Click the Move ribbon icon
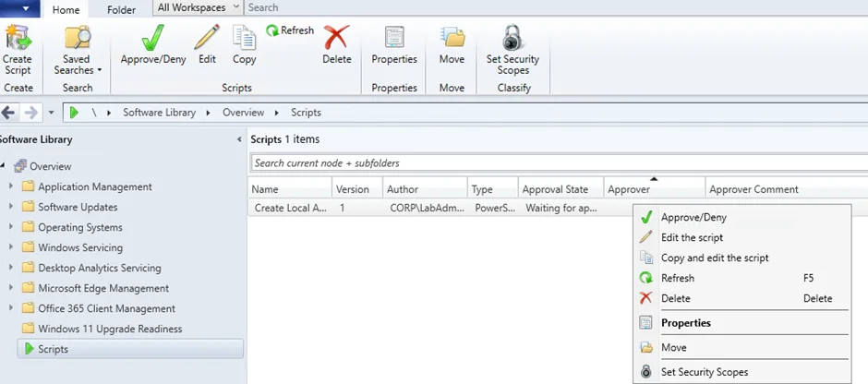The image size is (868, 384). (x=452, y=39)
